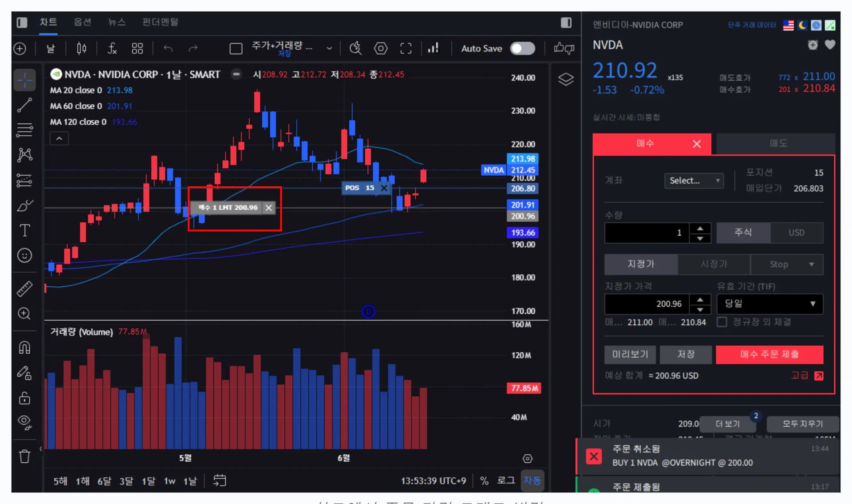
Task: Toggle the left sidebar panel
Action: (22, 22)
